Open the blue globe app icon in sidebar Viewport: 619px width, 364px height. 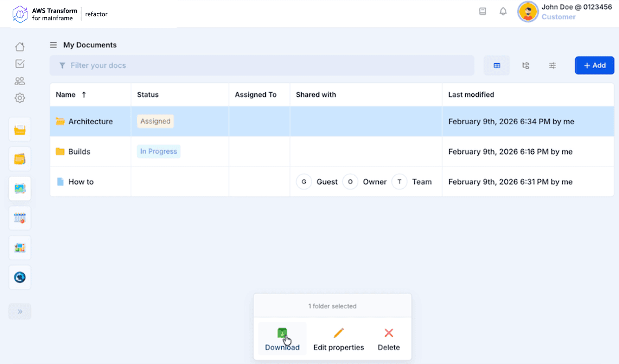[20, 277]
